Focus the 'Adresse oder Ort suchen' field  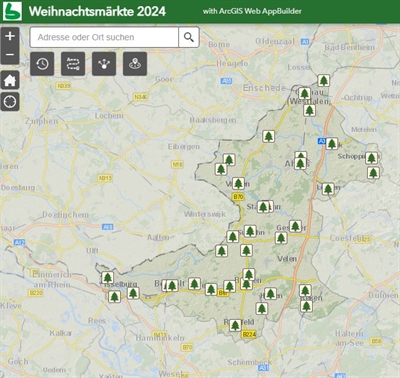point(104,37)
